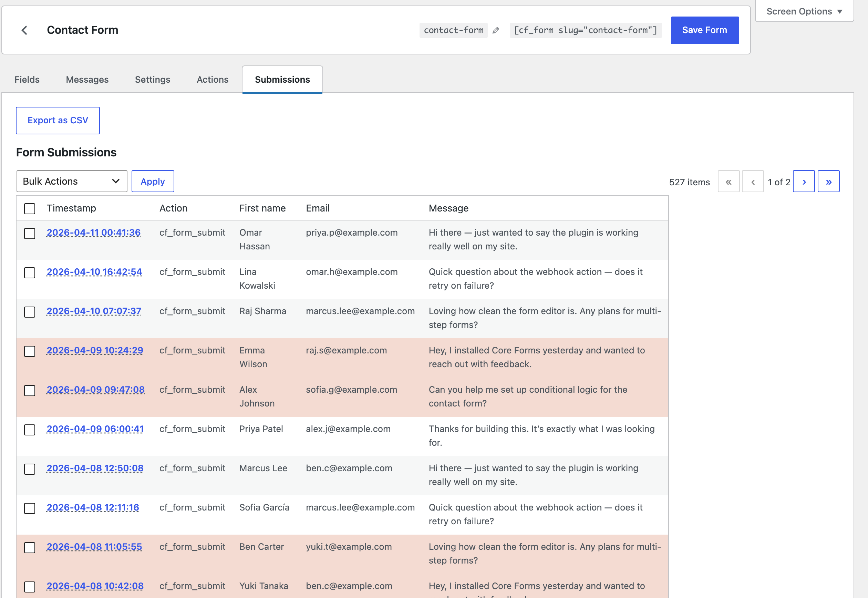Open submission 2026-04-09 09:47:08
Viewport: 868px width, 598px height.
pyautogui.click(x=95, y=390)
